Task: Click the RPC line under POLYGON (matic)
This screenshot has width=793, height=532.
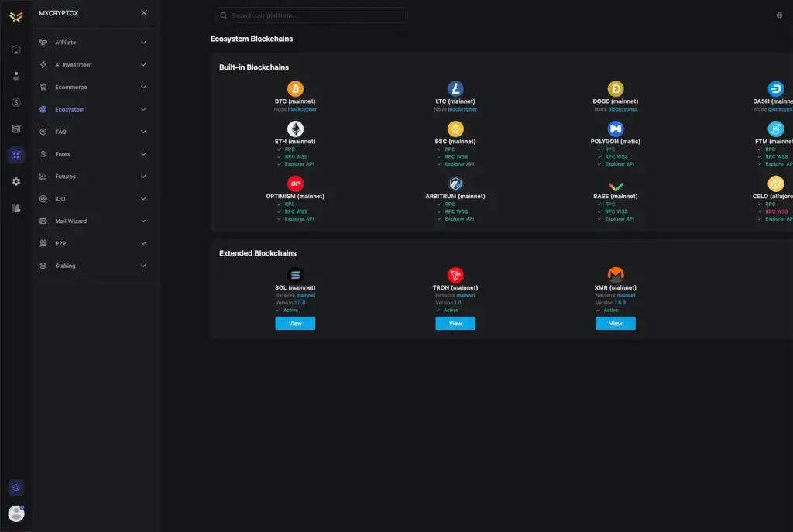Action: click(606, 149)
